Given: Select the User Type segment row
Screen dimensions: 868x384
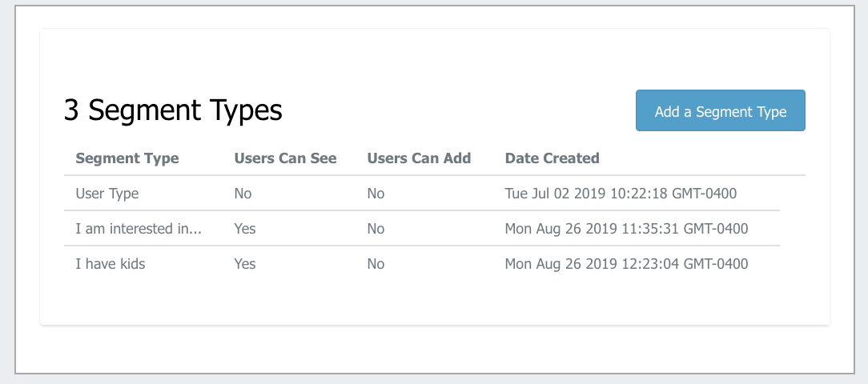Looking at the screenshot, I should click(x=435, y=194).
